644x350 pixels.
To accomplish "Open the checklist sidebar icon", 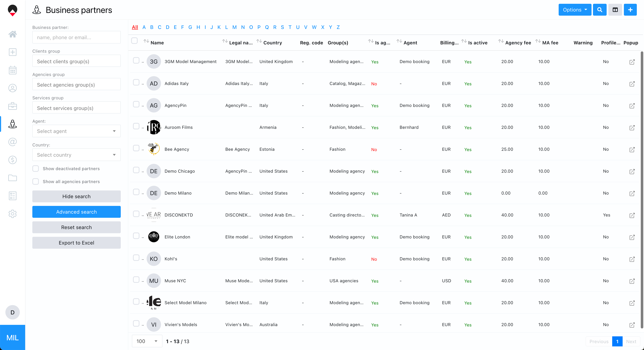I will pos(13,196).
